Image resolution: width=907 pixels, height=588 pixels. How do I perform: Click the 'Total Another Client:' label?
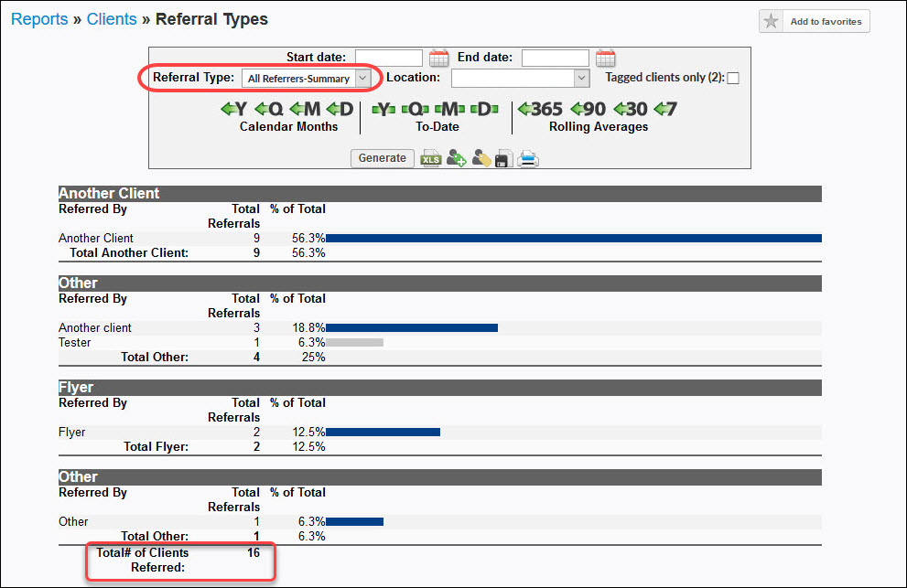click(x=129, y=252)
